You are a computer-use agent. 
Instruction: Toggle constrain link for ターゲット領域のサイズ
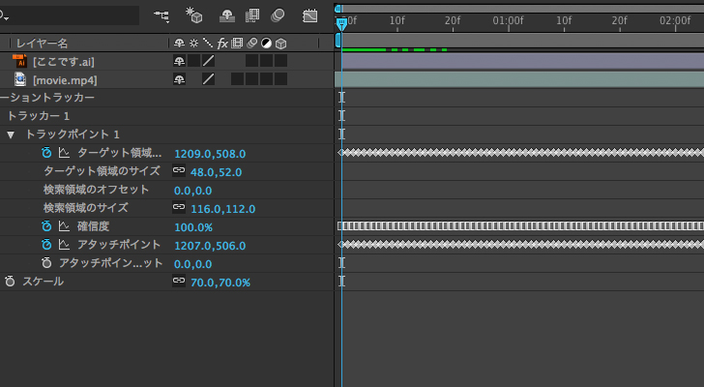pyautogui.click(x=179, y=171)
